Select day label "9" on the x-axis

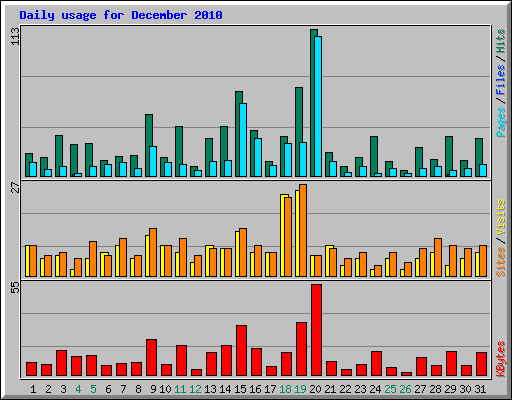coord(153,389)
